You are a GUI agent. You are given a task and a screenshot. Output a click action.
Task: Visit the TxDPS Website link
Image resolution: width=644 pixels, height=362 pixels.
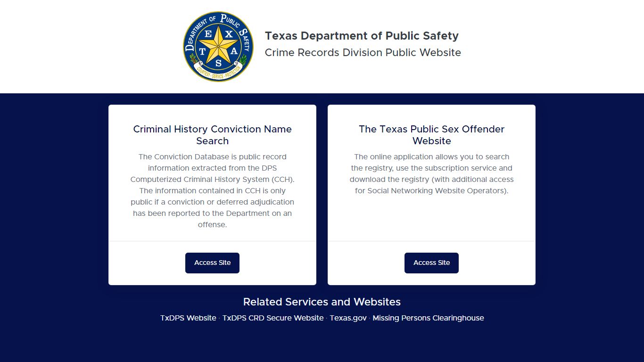click(x=188, y=318)
